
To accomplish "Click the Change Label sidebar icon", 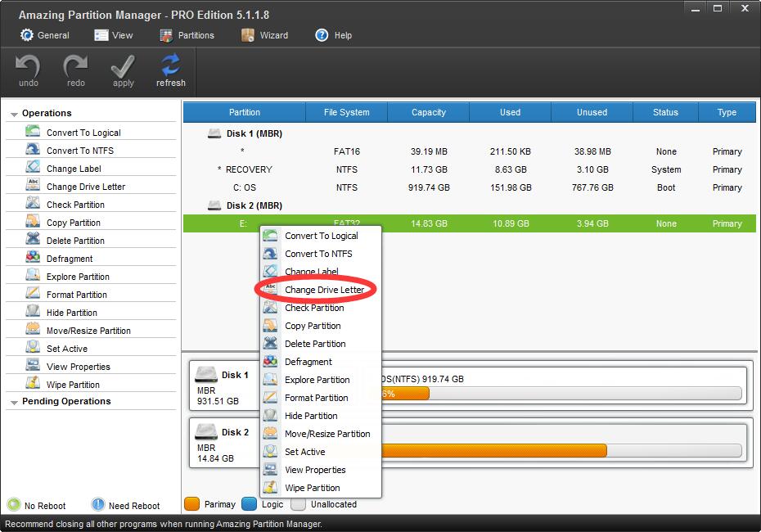I will point(33,167).
